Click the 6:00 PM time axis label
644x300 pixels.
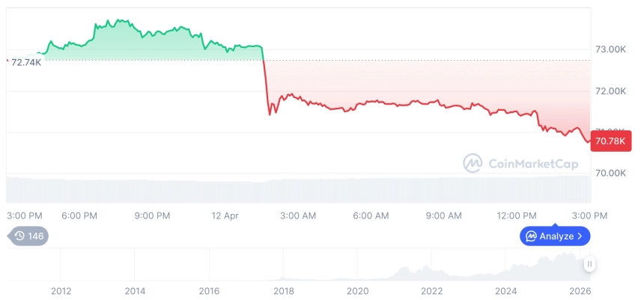79,215
